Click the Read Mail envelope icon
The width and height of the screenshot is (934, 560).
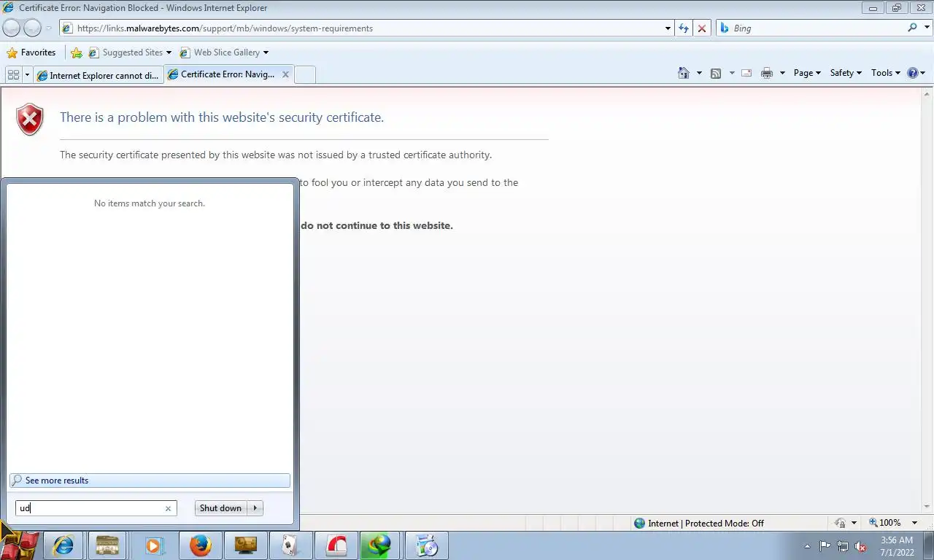(x=746, y=73)
